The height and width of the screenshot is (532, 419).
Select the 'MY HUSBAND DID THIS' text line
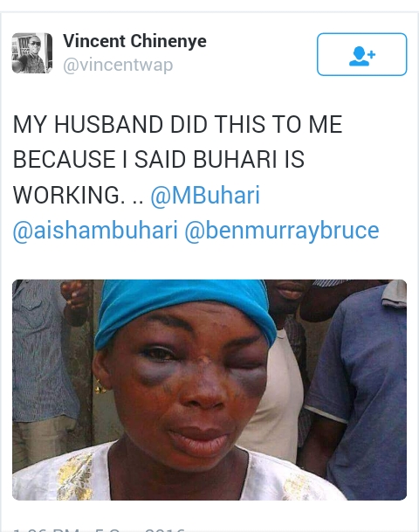177,124
